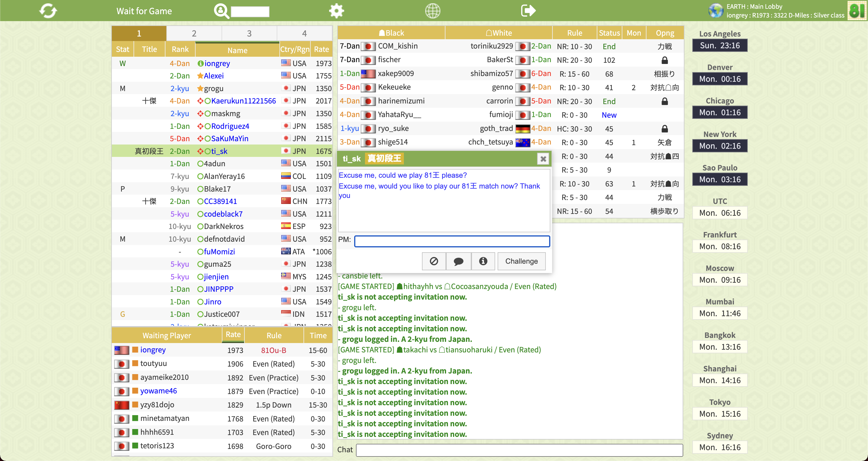Close the ti_sk message dialog

543,158
